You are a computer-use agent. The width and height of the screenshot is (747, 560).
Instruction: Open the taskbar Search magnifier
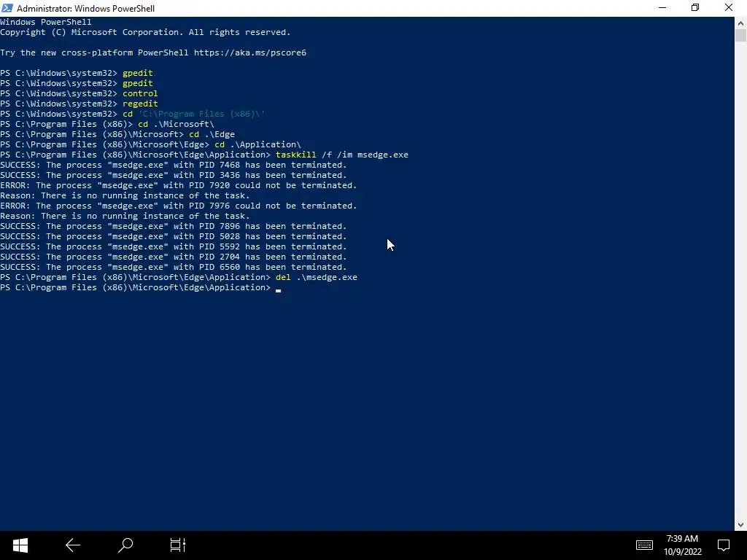125,545
